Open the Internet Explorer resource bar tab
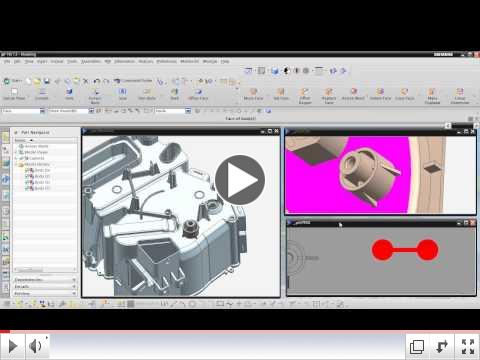This screenshot has width=480, height=360. [6, 180]
